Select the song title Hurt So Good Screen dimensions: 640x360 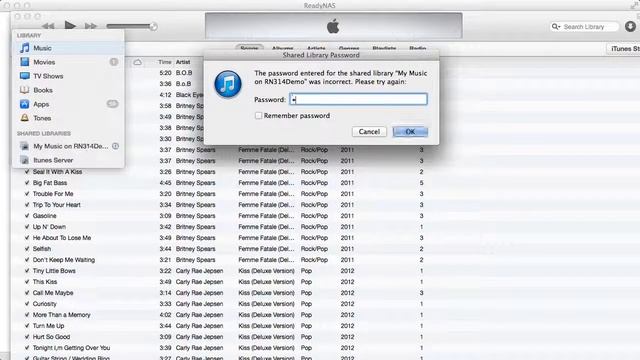point(51,337)
